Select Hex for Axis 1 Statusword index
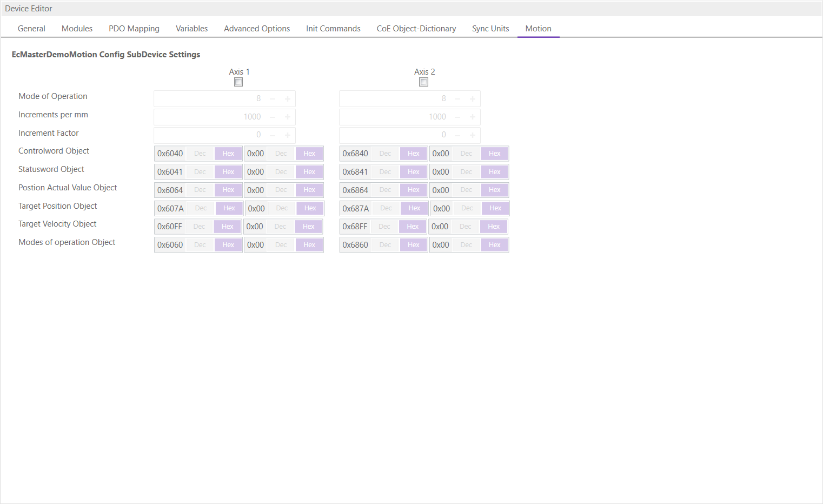 [228, 172]
